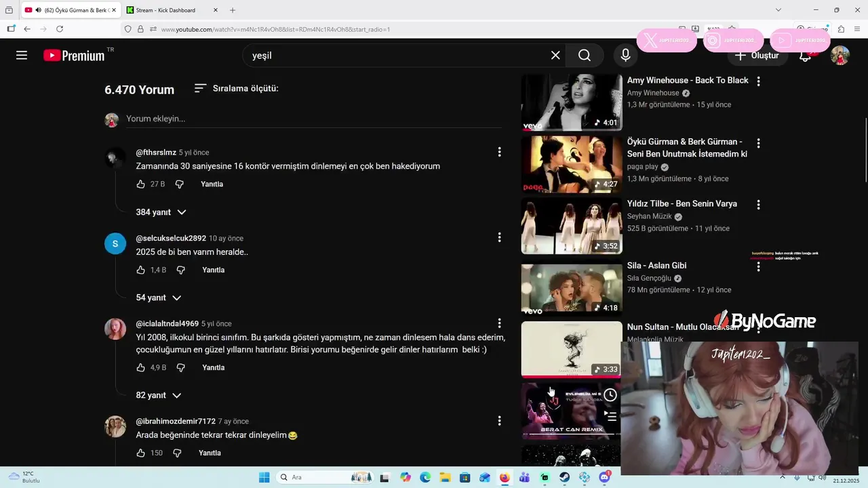
Task: Reload the page in browser toolbar
Action: click(60, 29)
